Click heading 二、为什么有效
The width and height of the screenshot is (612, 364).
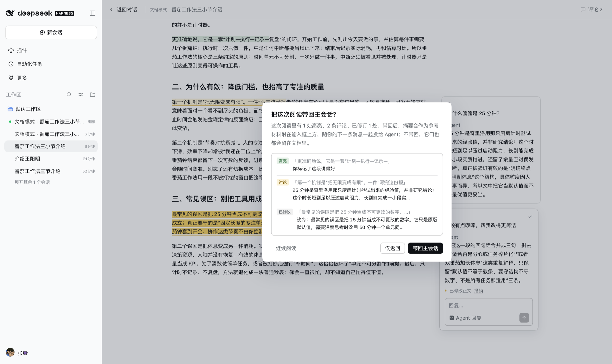click(248, 87)
